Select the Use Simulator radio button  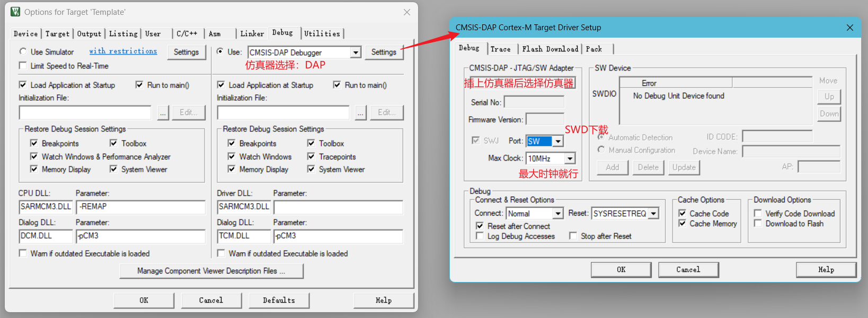(23, 51)
